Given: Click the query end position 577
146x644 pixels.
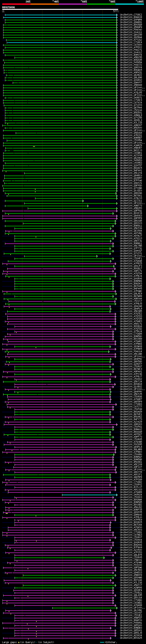Looking at the screenshot, I should (115, 11).
